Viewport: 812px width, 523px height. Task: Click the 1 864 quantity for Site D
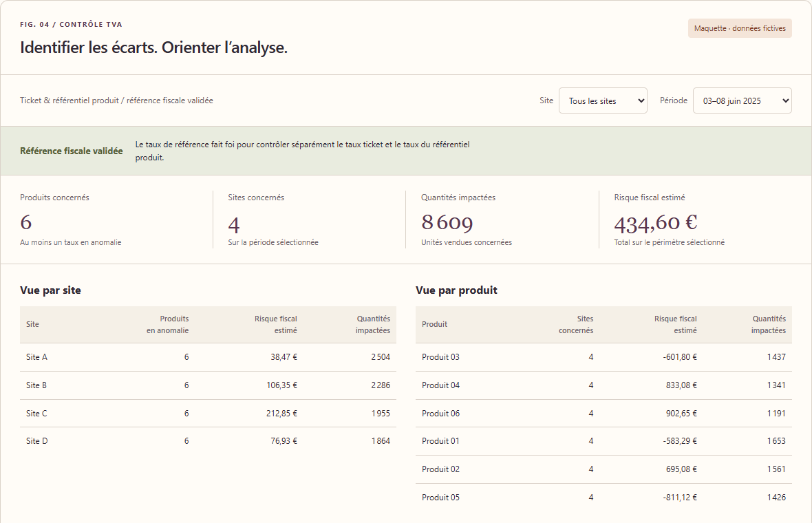click(x=381, y=441)
